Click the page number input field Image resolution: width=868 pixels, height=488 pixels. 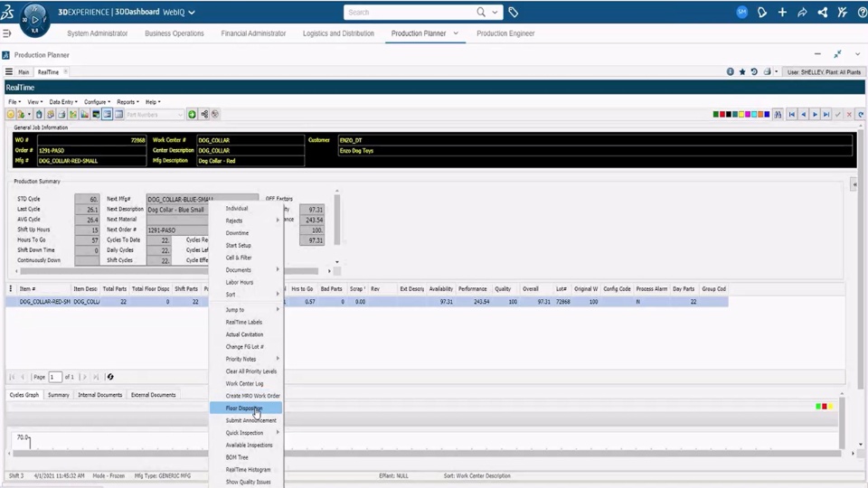(x=55, y=377)
